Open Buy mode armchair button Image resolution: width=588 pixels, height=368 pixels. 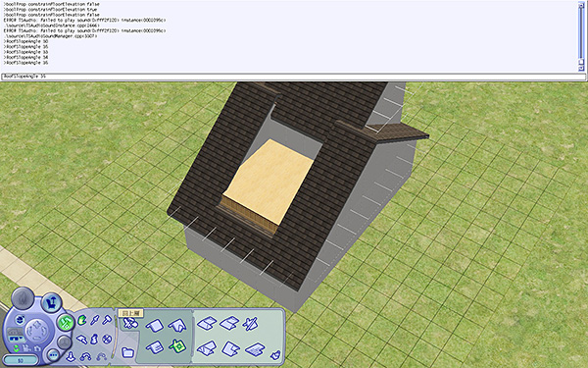click(x=51, y=302)
